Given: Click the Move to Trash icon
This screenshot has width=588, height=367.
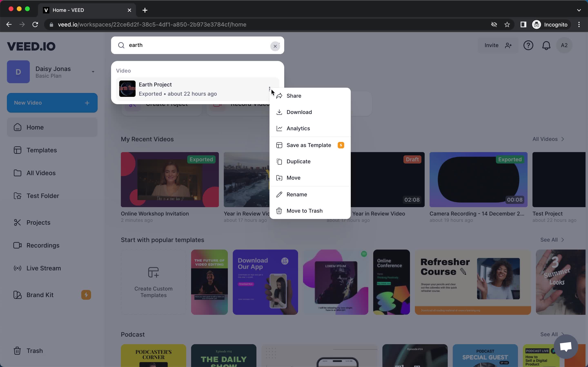Looking at the screenshot, I should (279, 211).
